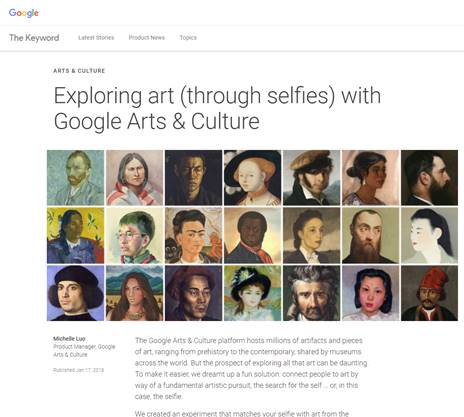Click the Japanese woman pale face portrait
Image resolution: width=464 pixels, height=417 pixels.
[x=429, y=235]
